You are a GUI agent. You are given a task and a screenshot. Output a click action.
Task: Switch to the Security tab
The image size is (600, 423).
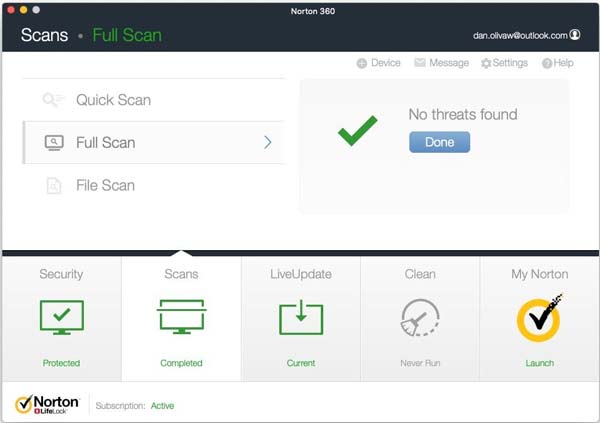[x=62, y=319]
